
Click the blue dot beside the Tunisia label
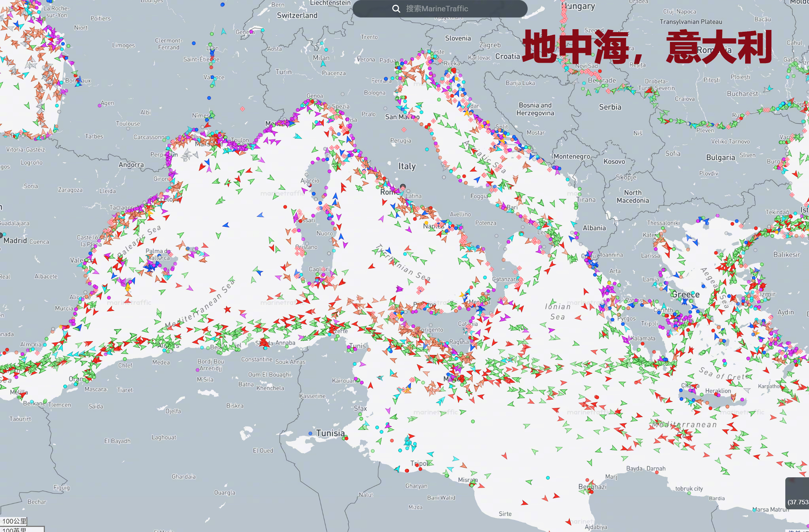310,433
